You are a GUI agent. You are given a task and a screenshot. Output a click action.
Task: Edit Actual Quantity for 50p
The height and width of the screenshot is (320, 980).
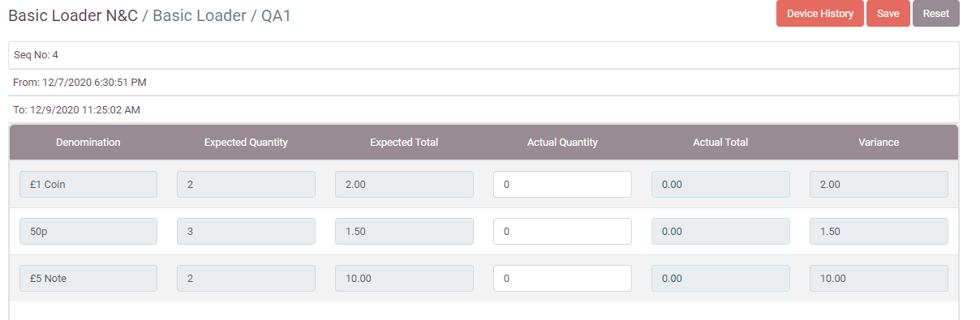click(x=562, y=231)
